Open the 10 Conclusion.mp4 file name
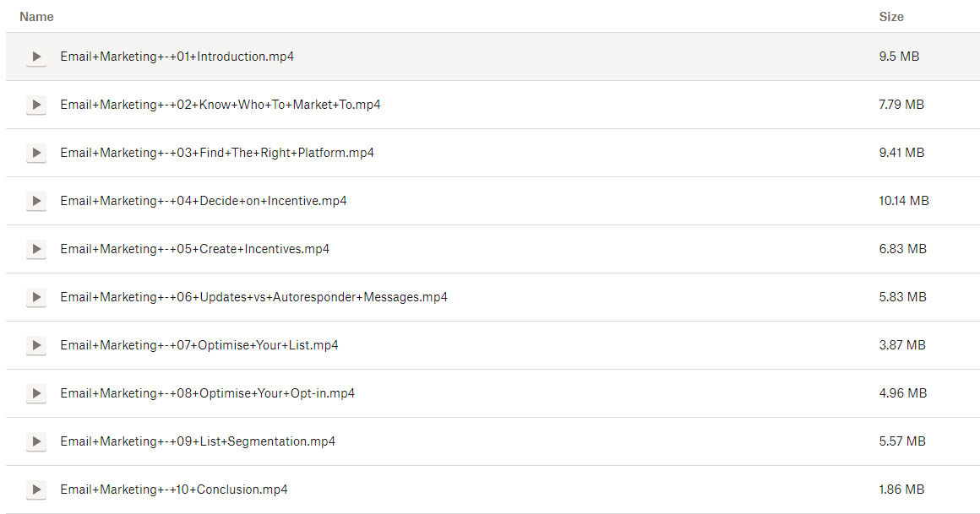The height and width of the screenshot is (514, 980). point(173,490)
